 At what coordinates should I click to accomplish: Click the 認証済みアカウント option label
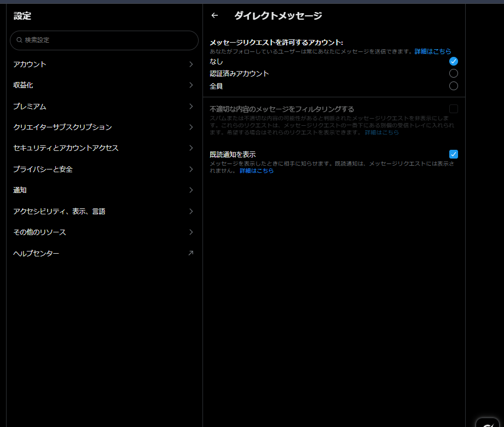(239, 73)
